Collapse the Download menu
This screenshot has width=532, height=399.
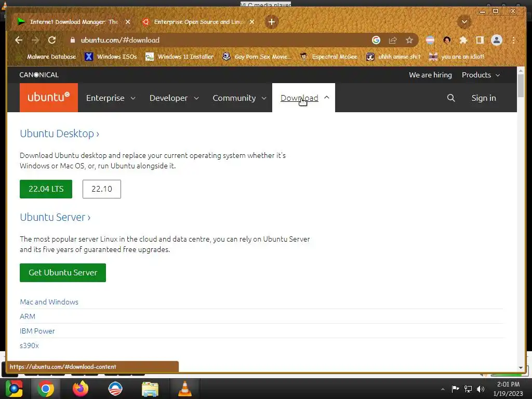[x=303, y=98]
